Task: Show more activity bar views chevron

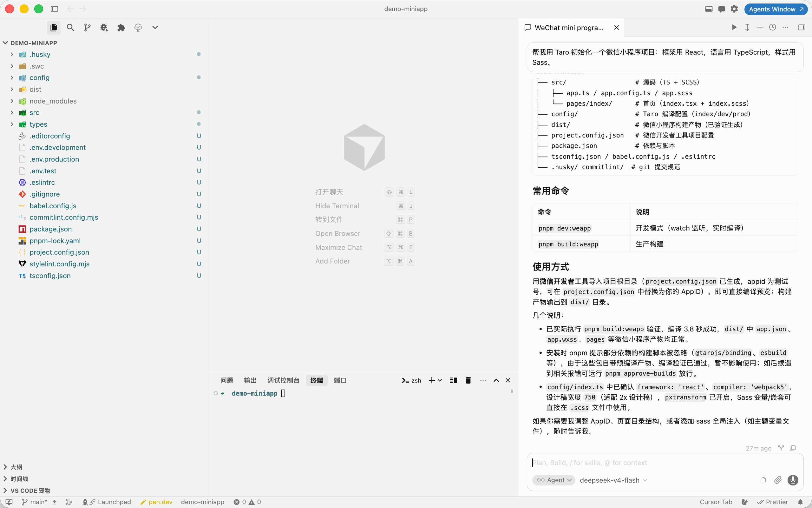Action: pyautogui.click(x=155, y=28)
